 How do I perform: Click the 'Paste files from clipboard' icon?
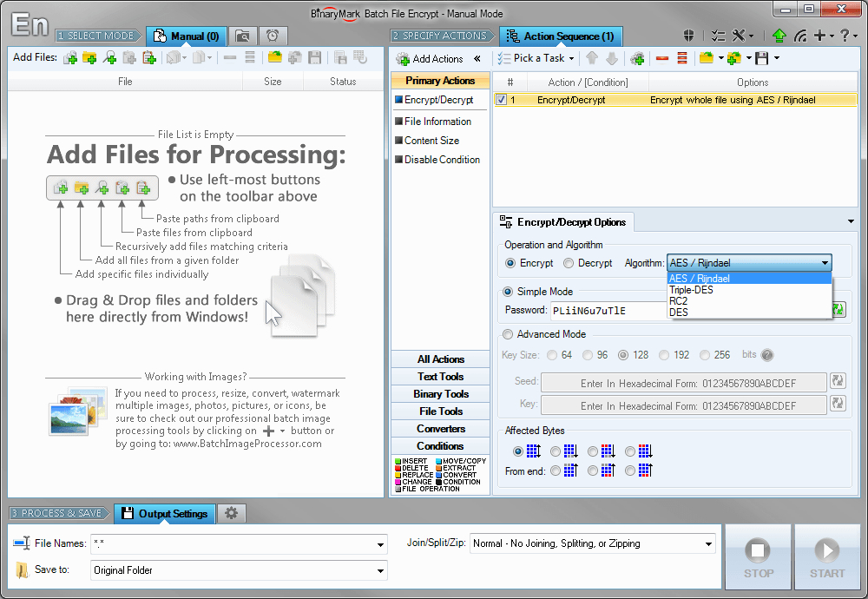(x=128, y=58)
